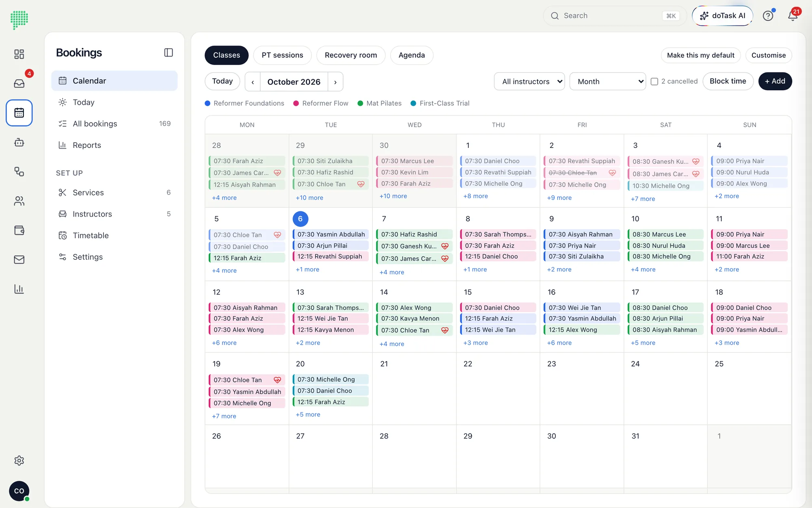This screenshot has width=812, height=508.
Task: Click the Mat Pilates green legend dot
Action: [x=360, y=103]
